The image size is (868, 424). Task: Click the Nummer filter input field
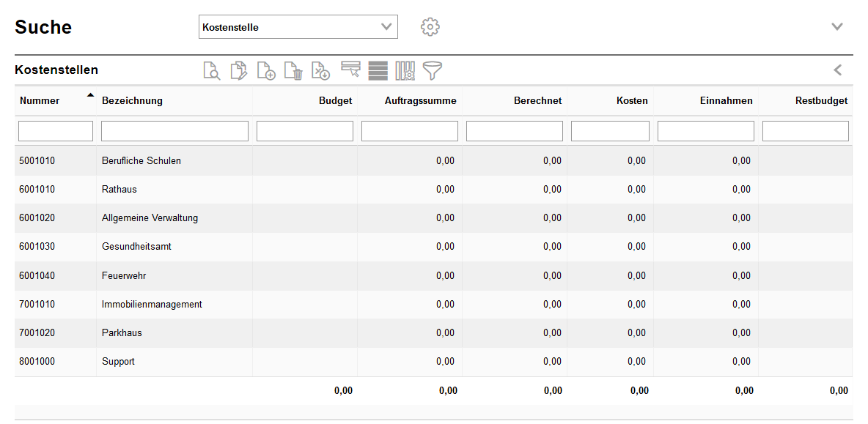tap(56, 131)
